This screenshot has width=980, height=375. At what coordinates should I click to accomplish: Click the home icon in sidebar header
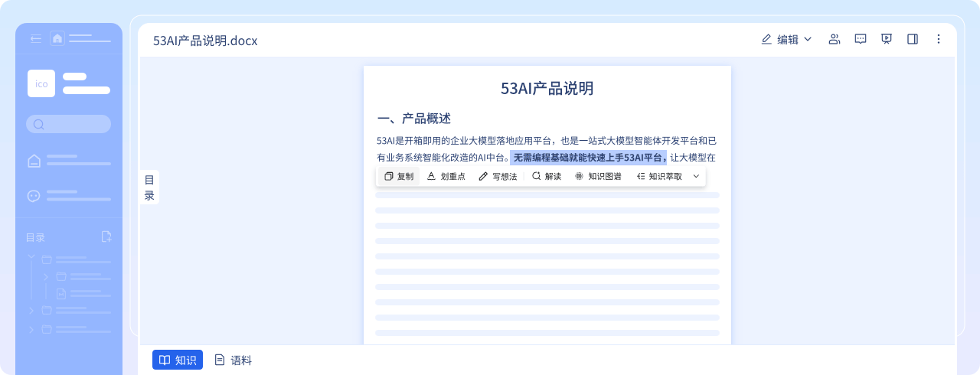coord(57,38)
